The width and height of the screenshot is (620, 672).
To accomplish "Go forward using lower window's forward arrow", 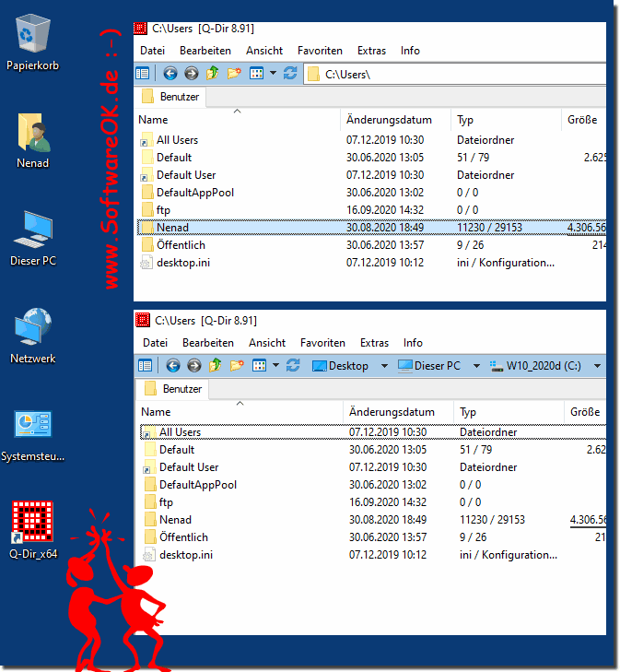I will [194, 366].
